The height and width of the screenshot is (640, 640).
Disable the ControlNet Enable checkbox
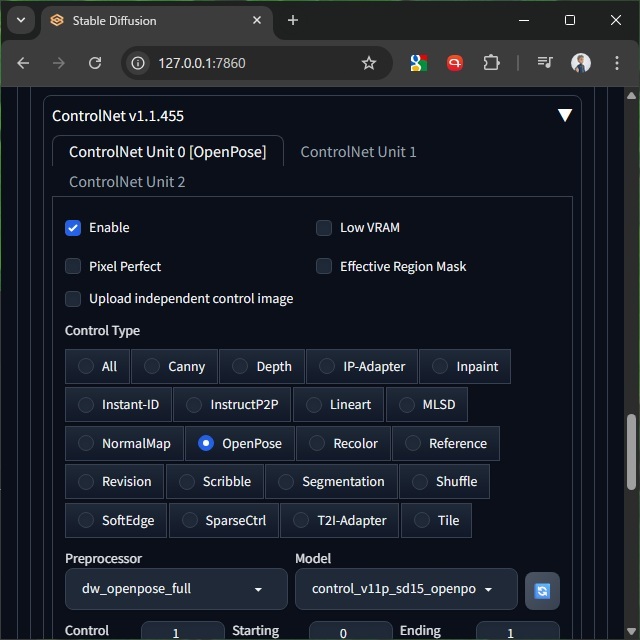tap(73, 228)
